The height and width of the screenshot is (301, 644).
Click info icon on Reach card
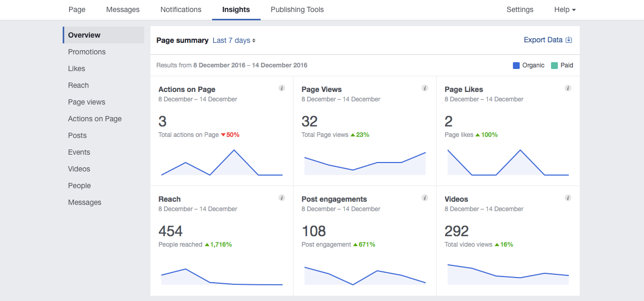pos(282,198)
